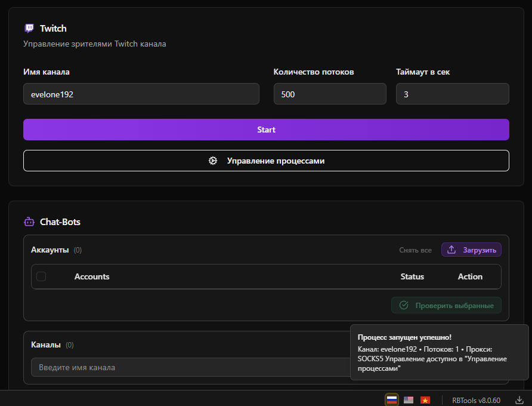Click the Chat-Bots robot icon

point(29,222)
